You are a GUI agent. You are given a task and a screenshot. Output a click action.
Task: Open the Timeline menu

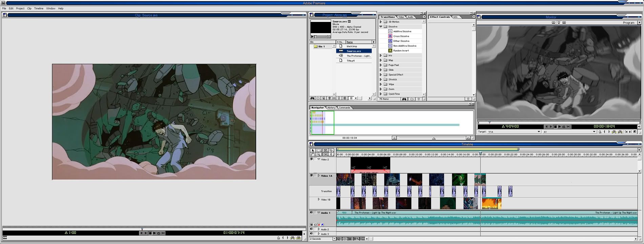point(39,8)
